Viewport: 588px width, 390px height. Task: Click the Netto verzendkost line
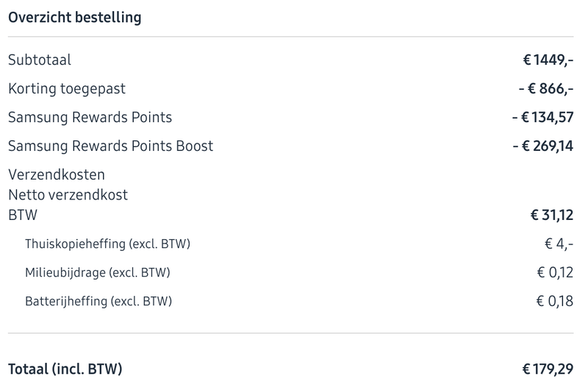(68, 195)
